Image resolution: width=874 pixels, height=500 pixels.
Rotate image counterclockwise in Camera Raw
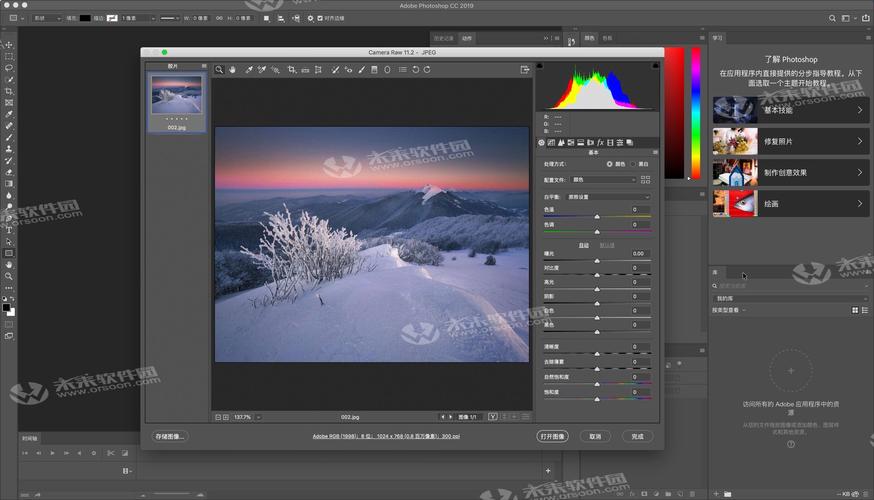pyautogui.click(x=415, y=70)
